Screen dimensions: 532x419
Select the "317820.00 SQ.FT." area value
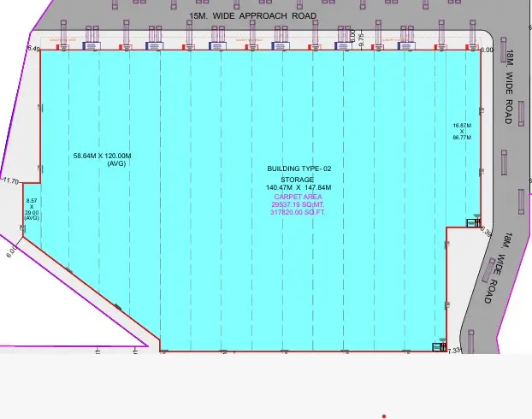[x=298, y=212]
